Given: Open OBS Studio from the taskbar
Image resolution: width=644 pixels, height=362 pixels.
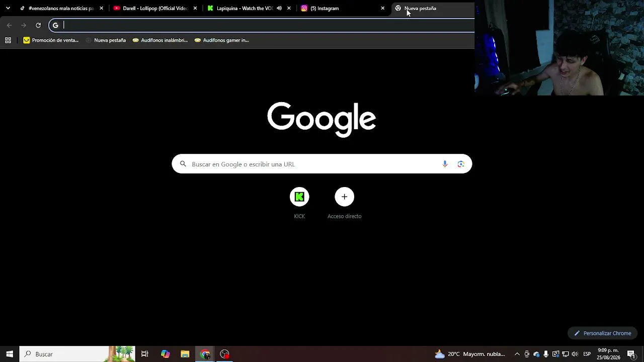Looking at the screenshot, I should click(x=224, y=354).
